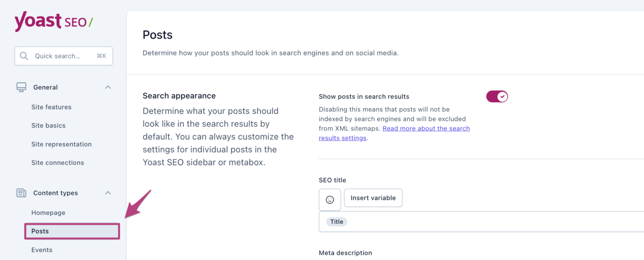Click the Yoast SEO logo

pos(53,21)
